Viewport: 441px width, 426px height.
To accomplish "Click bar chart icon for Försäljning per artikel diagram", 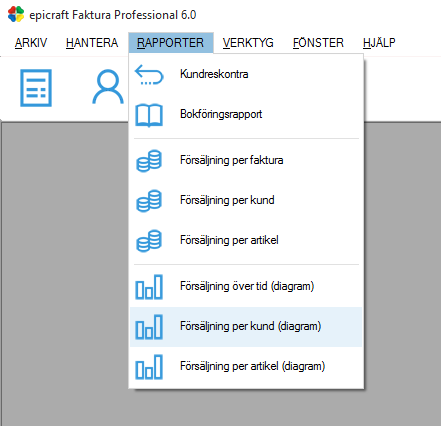I will [x=149, y=367].
